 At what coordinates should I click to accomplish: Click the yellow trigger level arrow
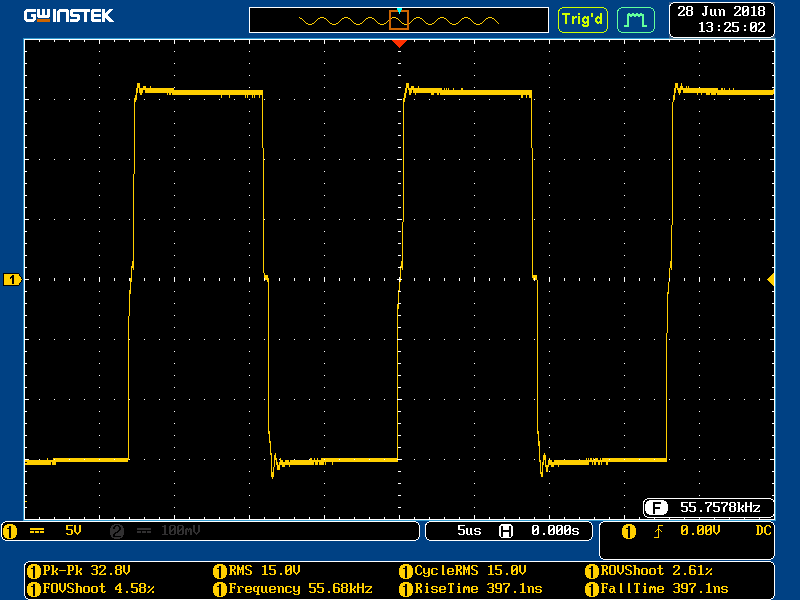pos(771,280)
